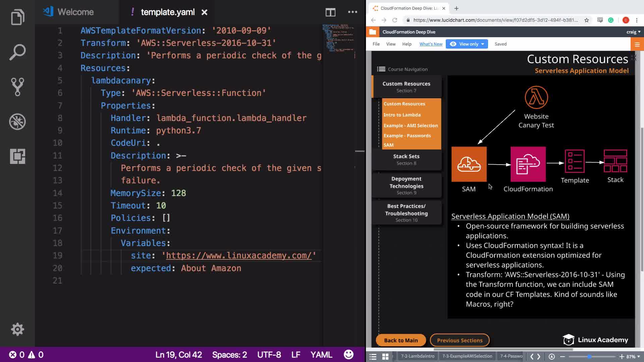Toggle the orange right panel menu button
The width and height of the screenshot is (644, 362).
[x=637, y=44]
